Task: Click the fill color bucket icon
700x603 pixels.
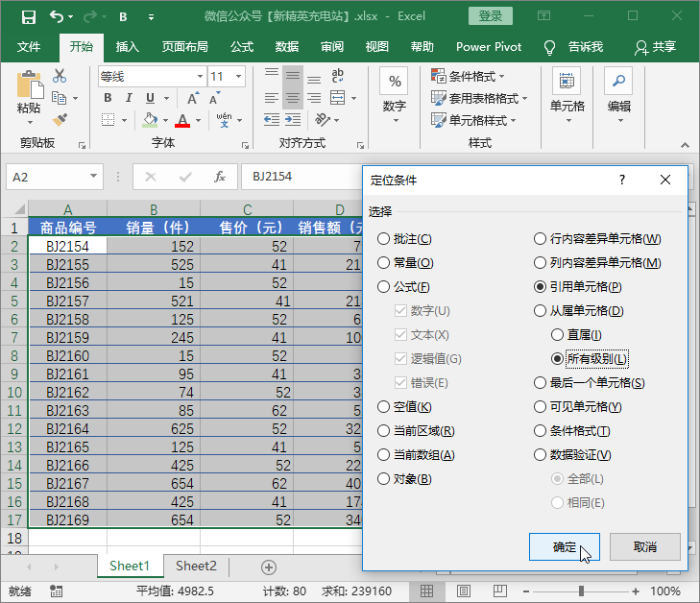Action: tap(150, 120)
